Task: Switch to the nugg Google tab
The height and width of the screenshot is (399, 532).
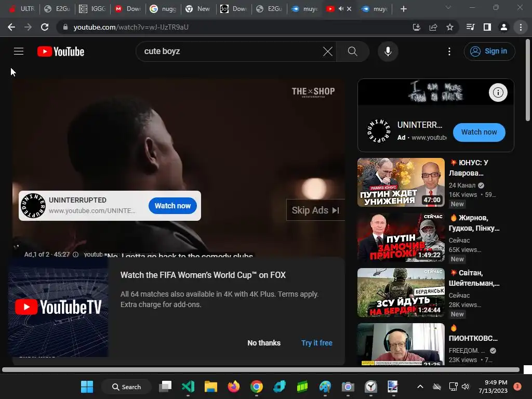Action: tap(164, 9)
